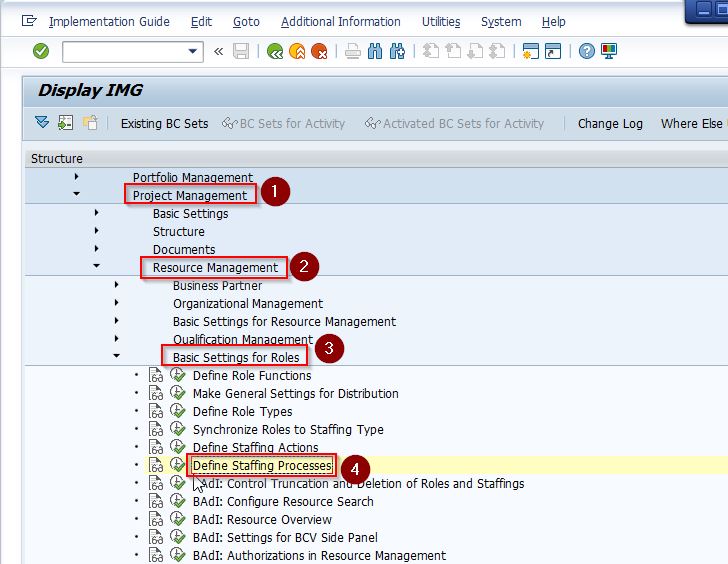Click the green Enter checkmark icon
The height and width of the screenshot is (564, 728).
coord(41,51)
